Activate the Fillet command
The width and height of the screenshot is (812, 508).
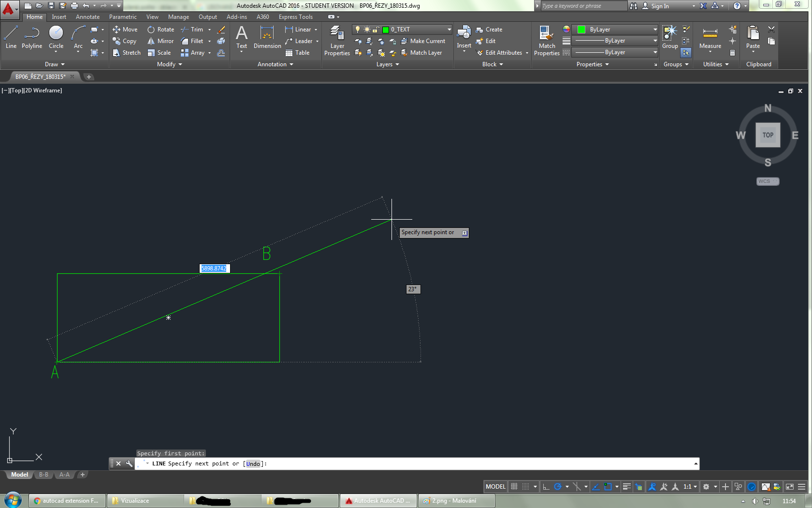click(x=192, y=41)
